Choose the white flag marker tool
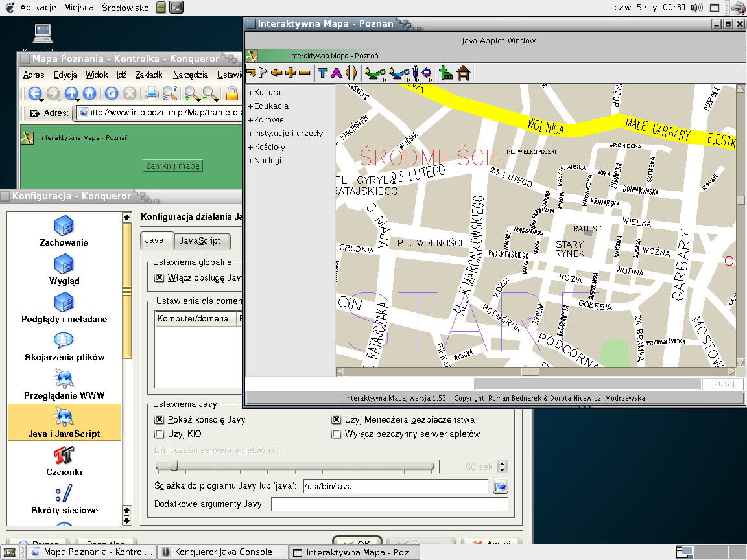The width and height of the screenshot is (747, 560). [263, 73]
